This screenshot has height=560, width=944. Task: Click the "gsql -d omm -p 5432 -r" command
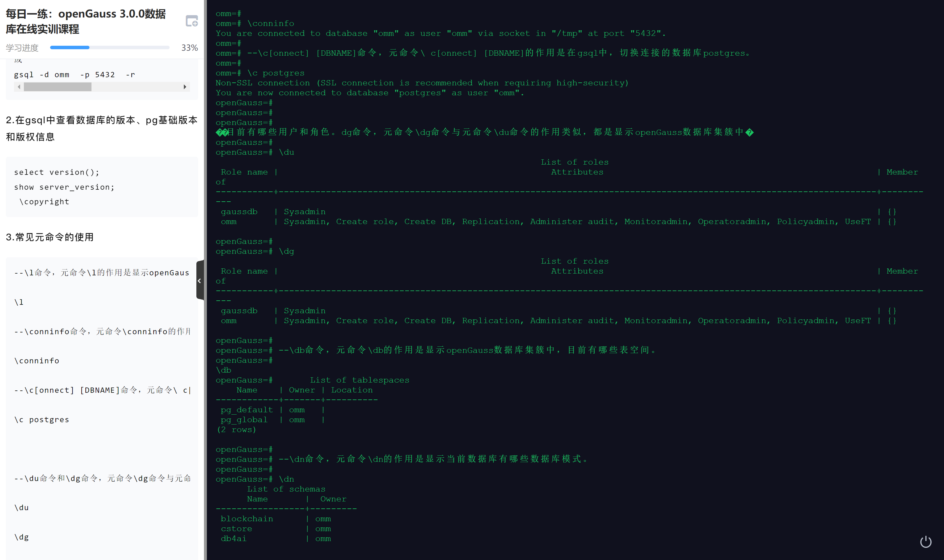click(74, 75)
